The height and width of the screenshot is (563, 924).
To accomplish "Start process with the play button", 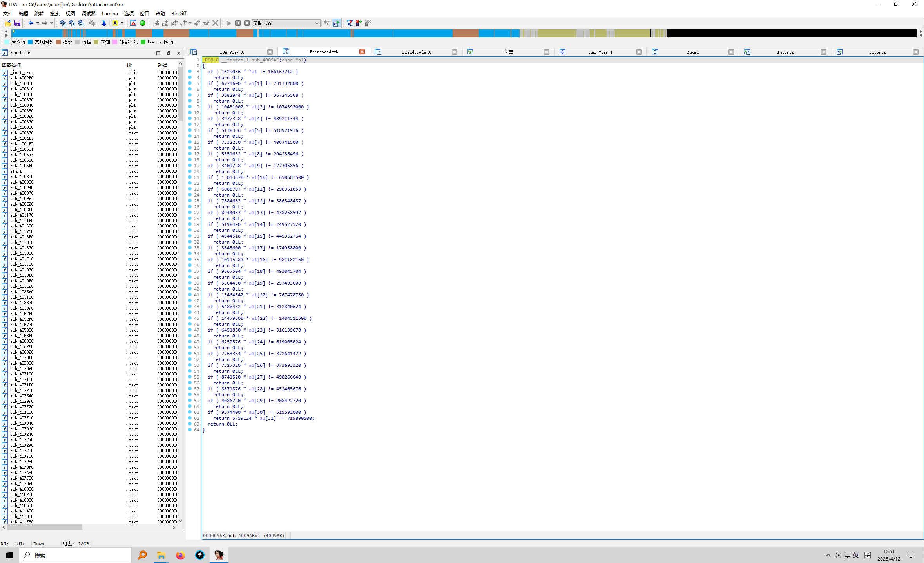I will pos(229,23).
